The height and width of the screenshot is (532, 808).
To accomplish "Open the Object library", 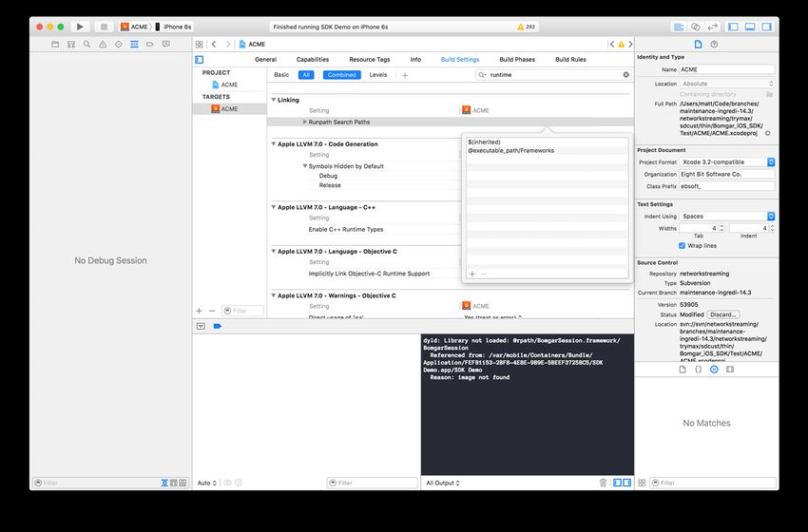I will tap(714, 370).
